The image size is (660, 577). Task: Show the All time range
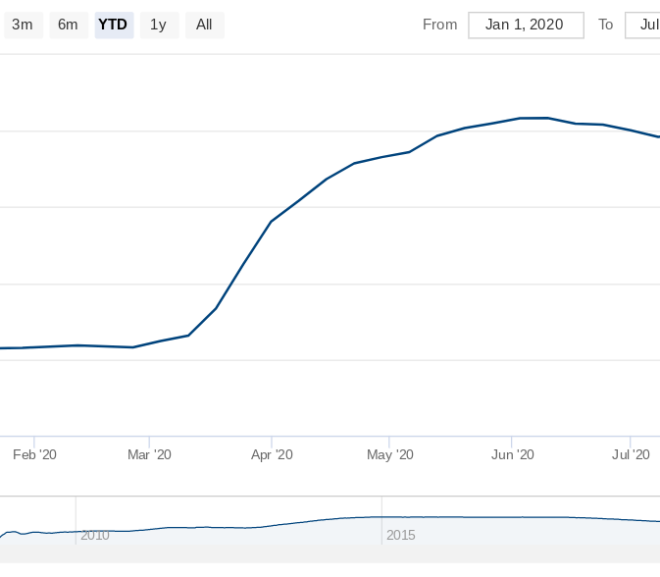pos(205,25)
